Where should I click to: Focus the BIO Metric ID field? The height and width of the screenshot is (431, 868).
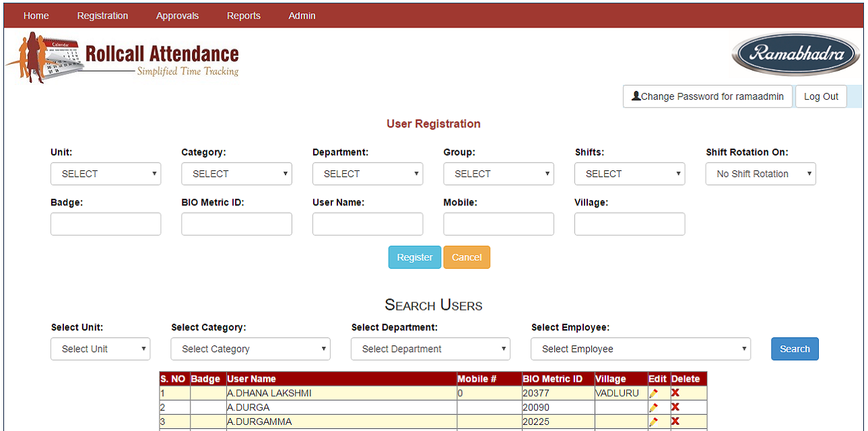(x=236, y=224)
